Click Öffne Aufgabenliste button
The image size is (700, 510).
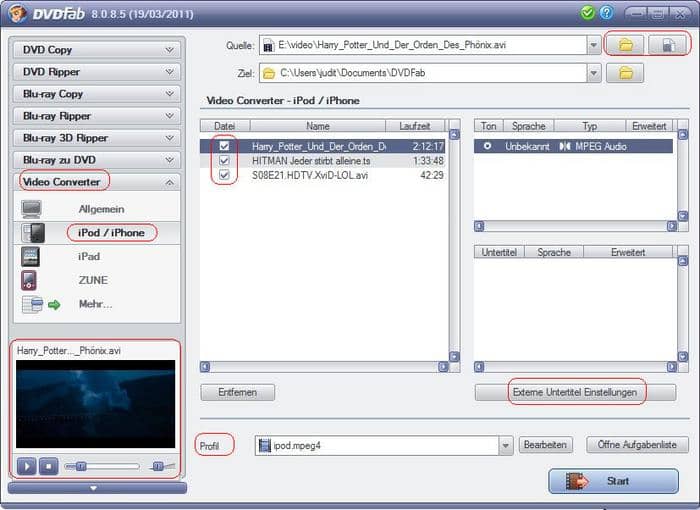click(x=637, y=445)
